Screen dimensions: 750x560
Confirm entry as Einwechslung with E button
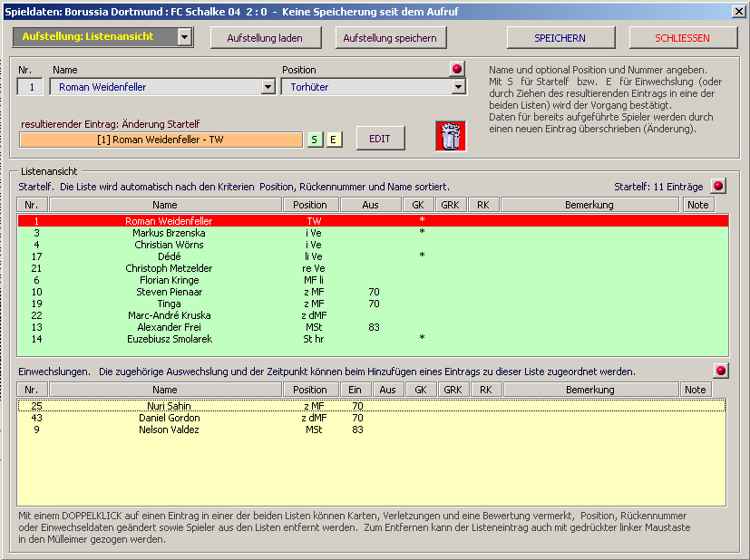334,140
